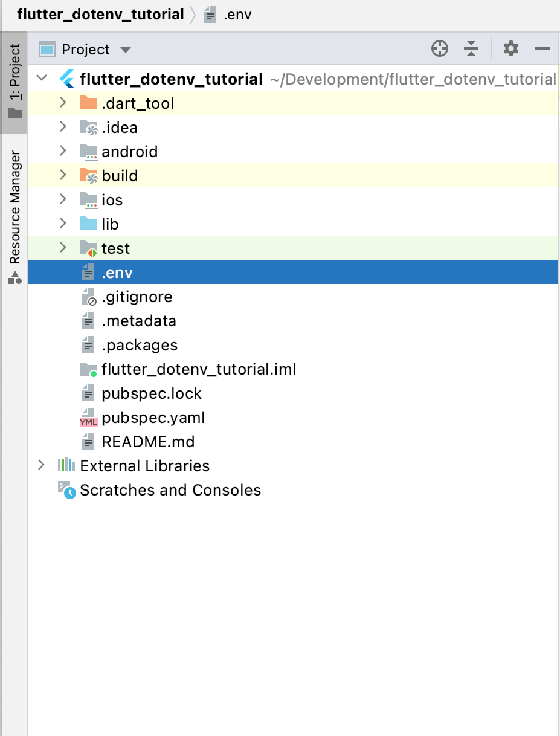Click the orange .dart_tool folder icon
This screenshot has width=560, height=736.
(88, 103)
